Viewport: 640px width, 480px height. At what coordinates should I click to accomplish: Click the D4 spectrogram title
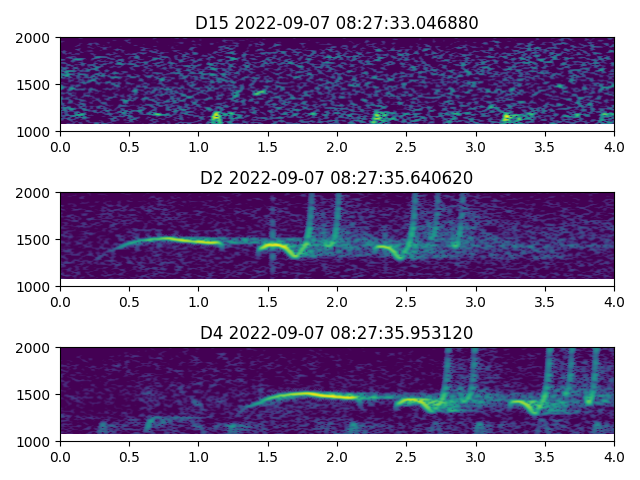pos(337,333)
